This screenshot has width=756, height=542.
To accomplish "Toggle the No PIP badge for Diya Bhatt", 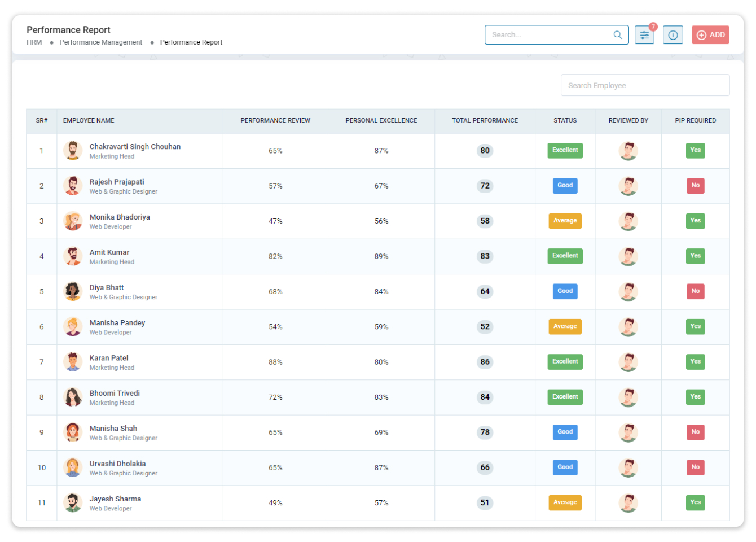I will click(x=695, y=291).
